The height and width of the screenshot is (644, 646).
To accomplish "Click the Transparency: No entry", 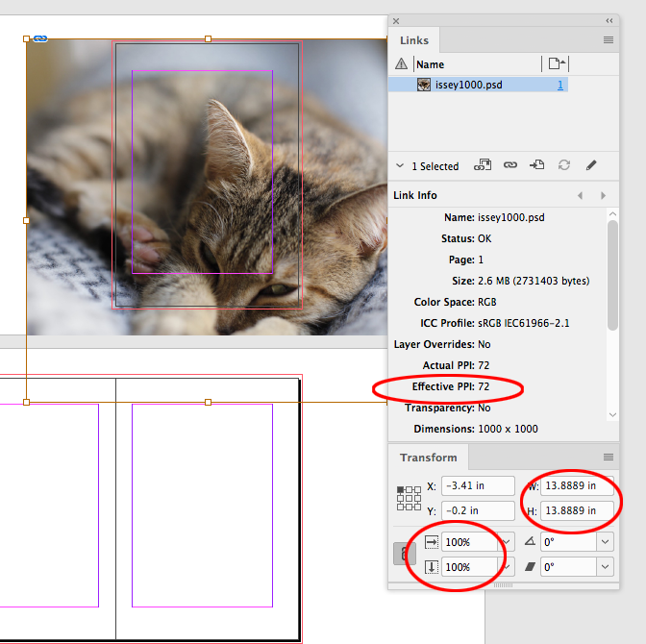I will (447, 408).
